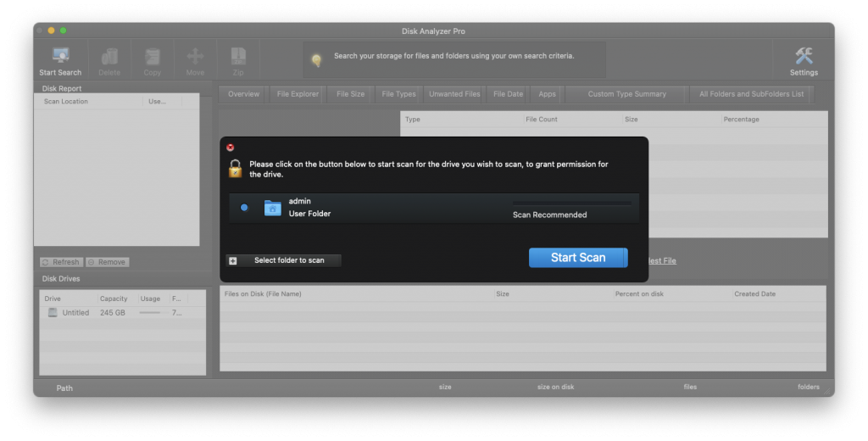868x441 pixels.
Task: Click Scan Recommended text in dialog
Action: coord(549,215)
